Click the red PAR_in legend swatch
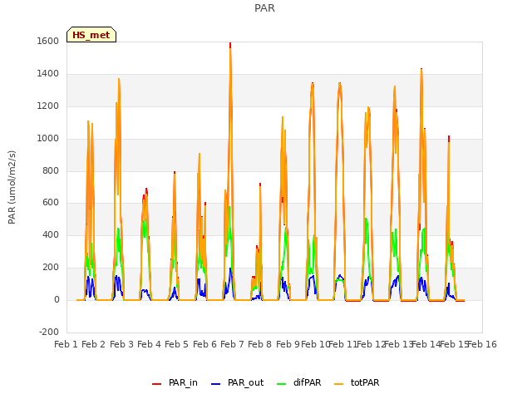532x399 pixels. tap(157, 384)
